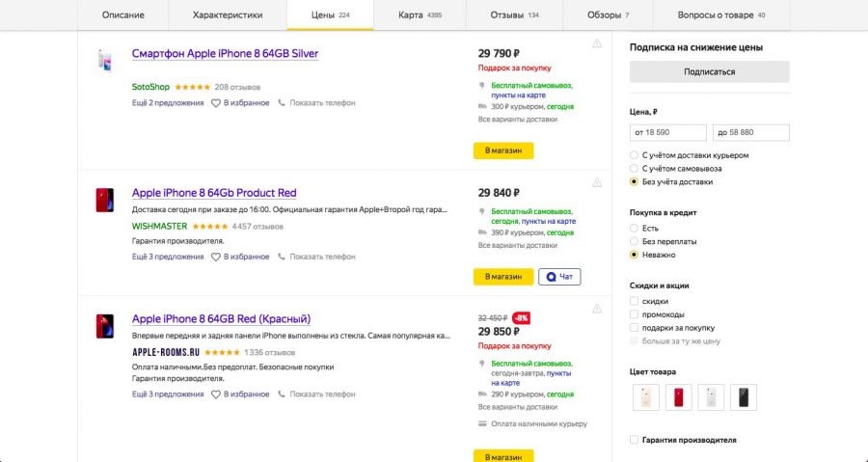Switch to the Характеристики tab
Image resolution: width=868 pixels, height=462 pixels.
coord(228,14)
